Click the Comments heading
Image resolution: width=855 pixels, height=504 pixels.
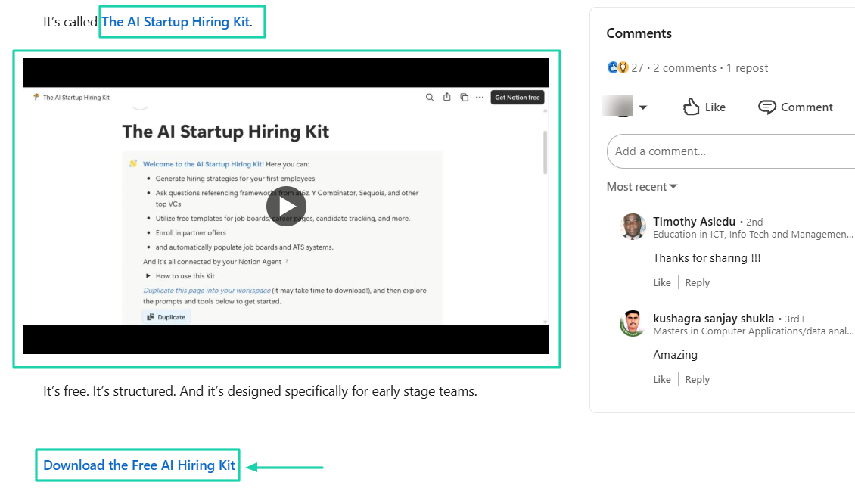(639, 33)
